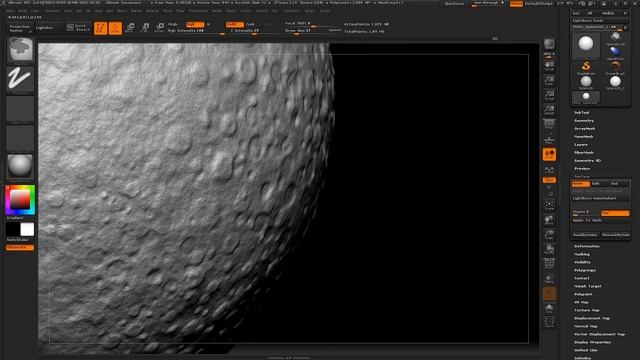Click the QuickSave button

454,3
